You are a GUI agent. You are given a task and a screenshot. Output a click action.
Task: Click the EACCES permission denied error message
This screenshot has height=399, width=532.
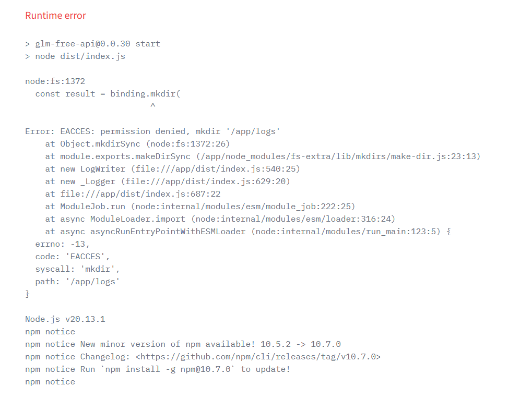[x=152, y=131]
